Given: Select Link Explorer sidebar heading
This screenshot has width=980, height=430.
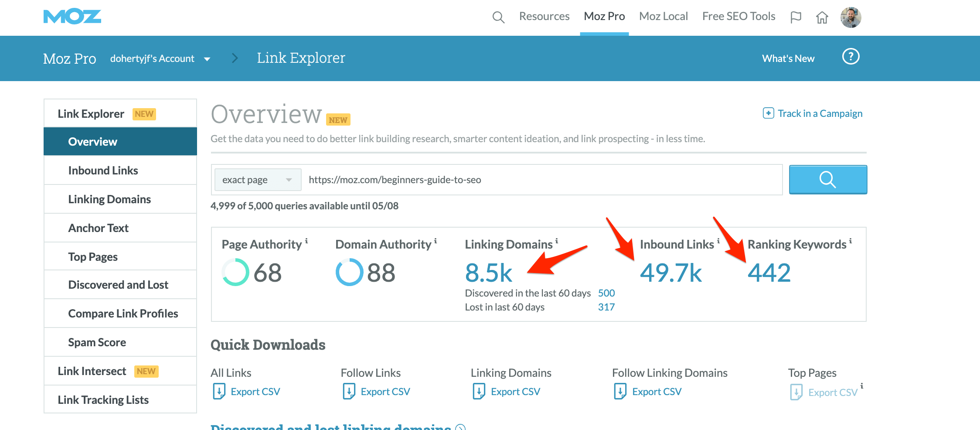Looking at the screenshot, I should point(120,113).
